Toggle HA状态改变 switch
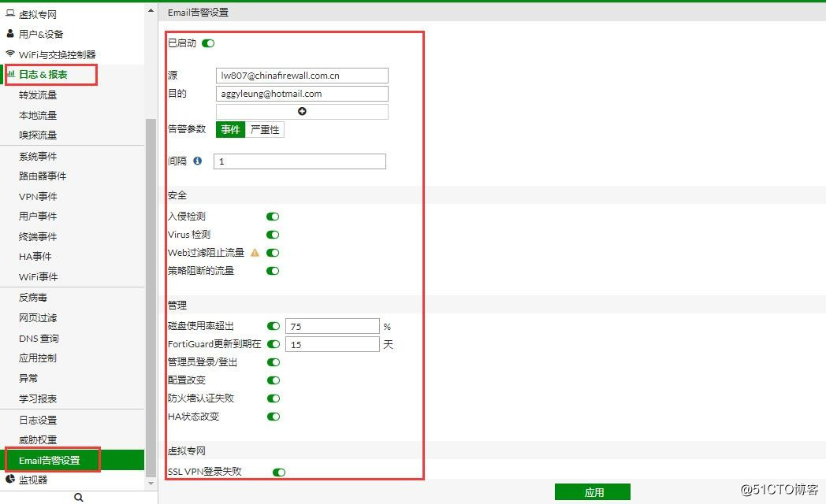This screenshot has width=826, height=504. 273,417
